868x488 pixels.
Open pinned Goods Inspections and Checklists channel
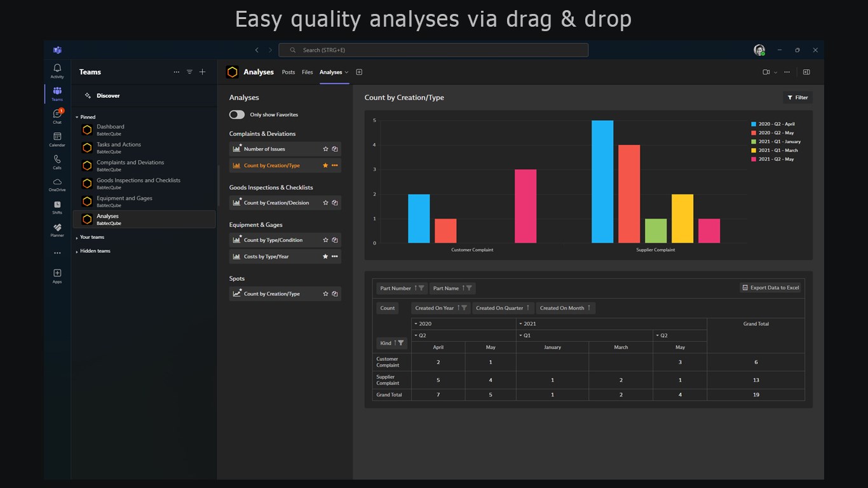coord(144,183)
